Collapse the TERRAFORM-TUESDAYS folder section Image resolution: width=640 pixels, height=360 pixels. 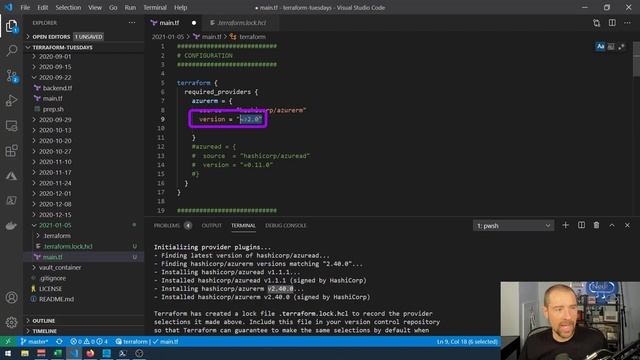84,47
